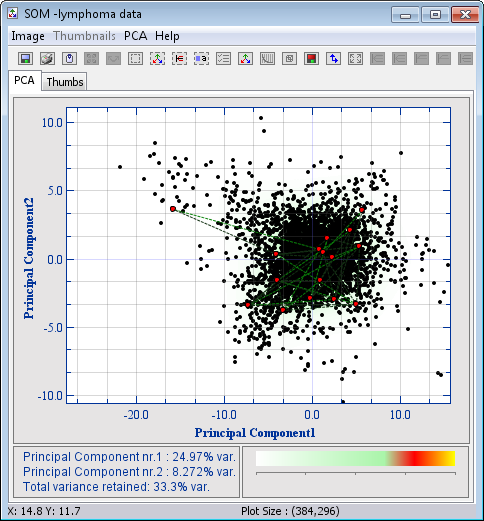Click the vertical bars profile icon
This screenshot has height=521, width=484.
click(267, 59)
